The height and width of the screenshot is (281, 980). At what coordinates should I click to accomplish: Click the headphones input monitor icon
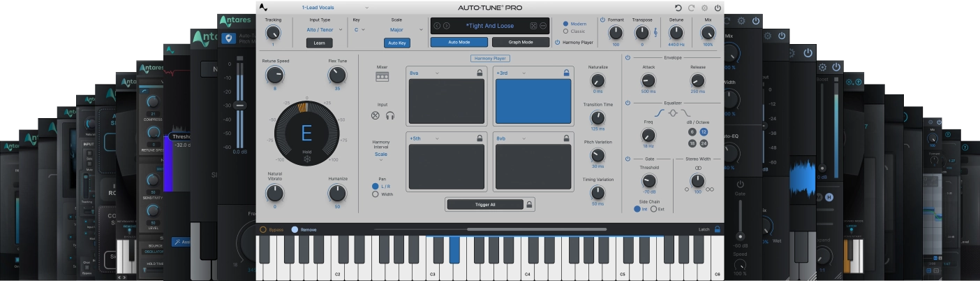coord(389,115)
